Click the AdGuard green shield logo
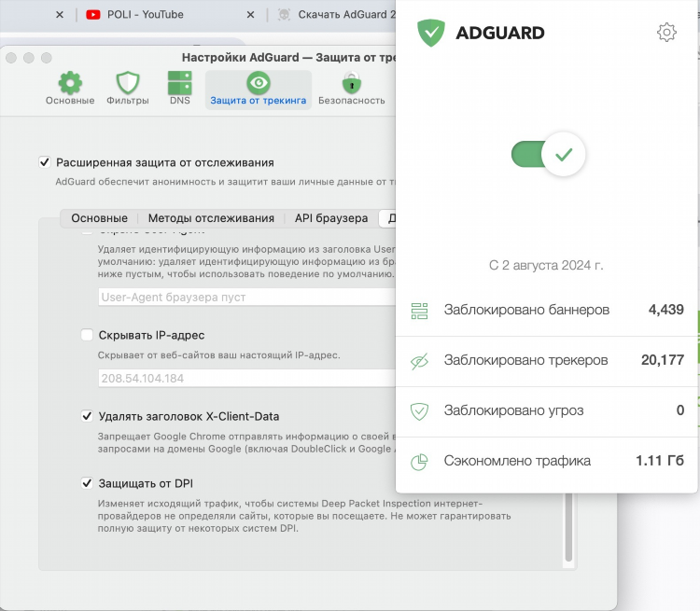Viewport: 700px width, 611px height. pyautogui.click(x=431, y=33)
